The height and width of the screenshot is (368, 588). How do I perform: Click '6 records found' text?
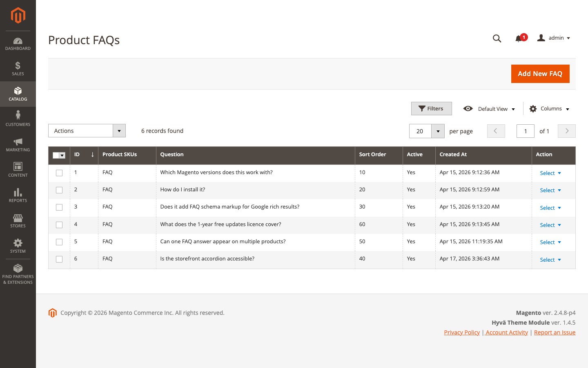[x=162, y=131]
